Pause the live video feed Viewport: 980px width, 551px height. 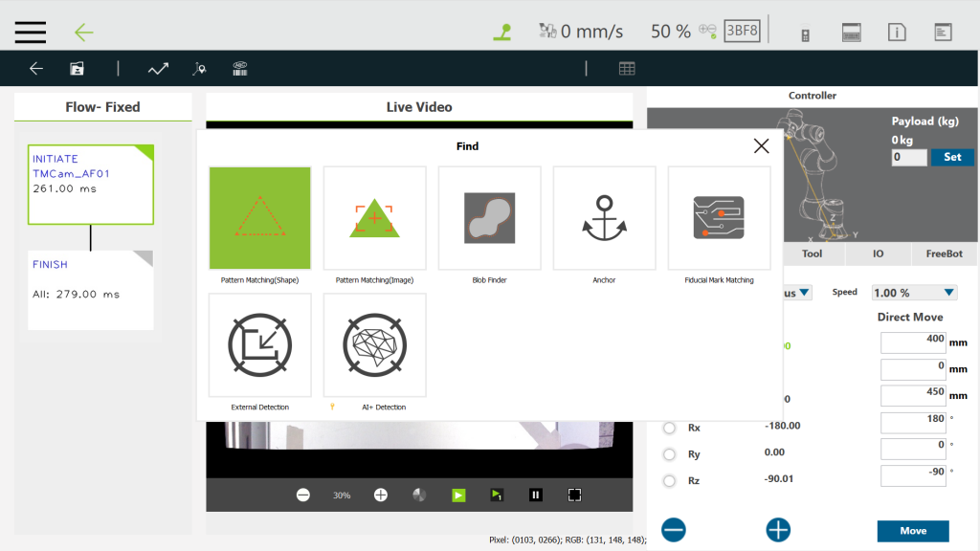[x=536, y=495]
